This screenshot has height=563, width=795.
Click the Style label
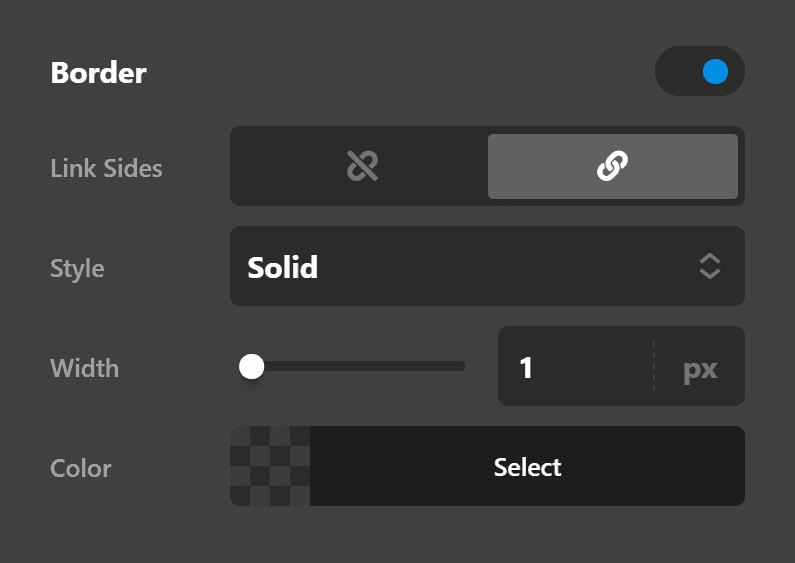coord(77,268)
